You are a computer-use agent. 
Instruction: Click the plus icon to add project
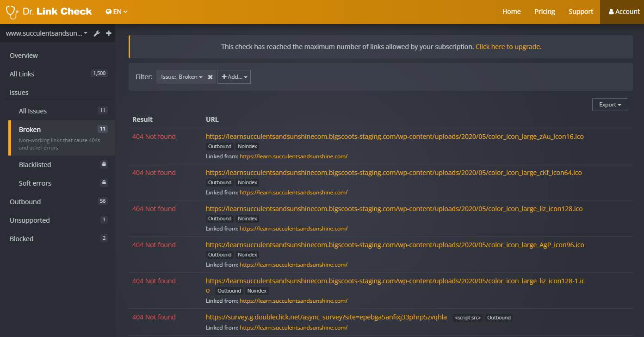tap(109, 33)
